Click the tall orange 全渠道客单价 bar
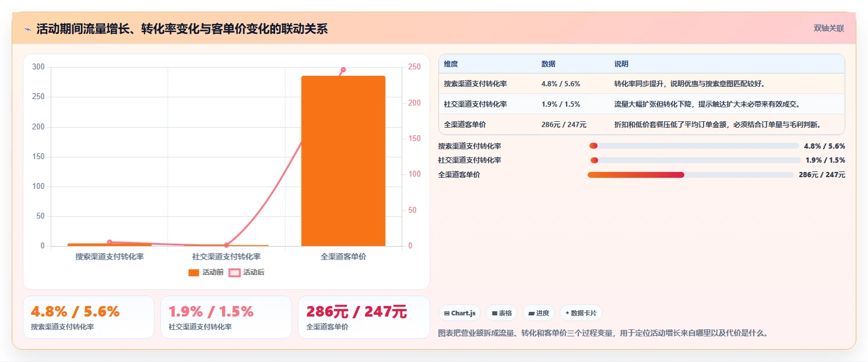868x362 pixels. [343, 161]
